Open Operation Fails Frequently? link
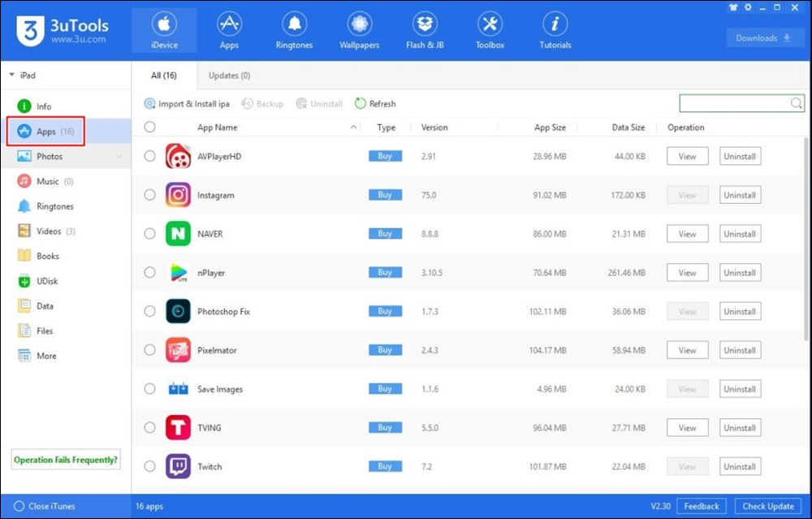 coord(66,460)
